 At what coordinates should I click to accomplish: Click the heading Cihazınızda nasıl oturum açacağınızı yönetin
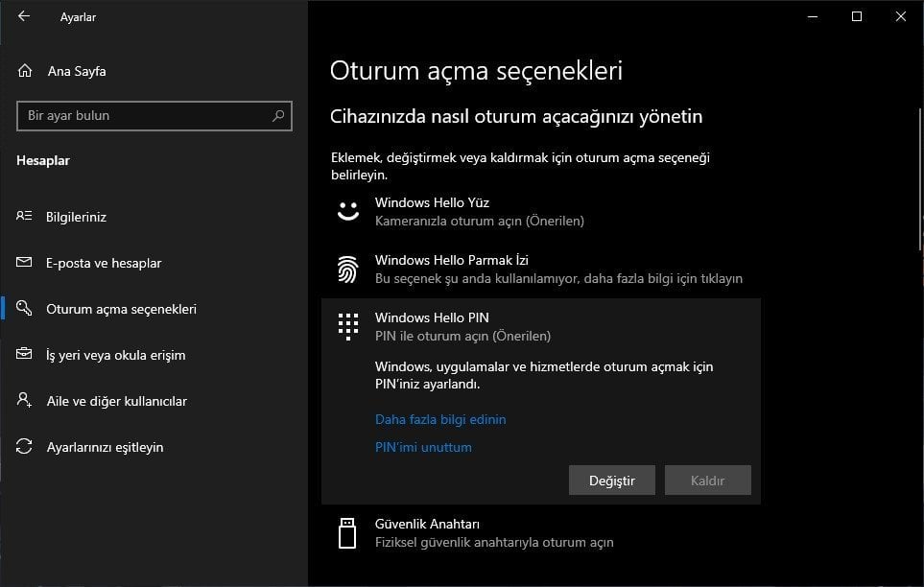tap(516, 116)
